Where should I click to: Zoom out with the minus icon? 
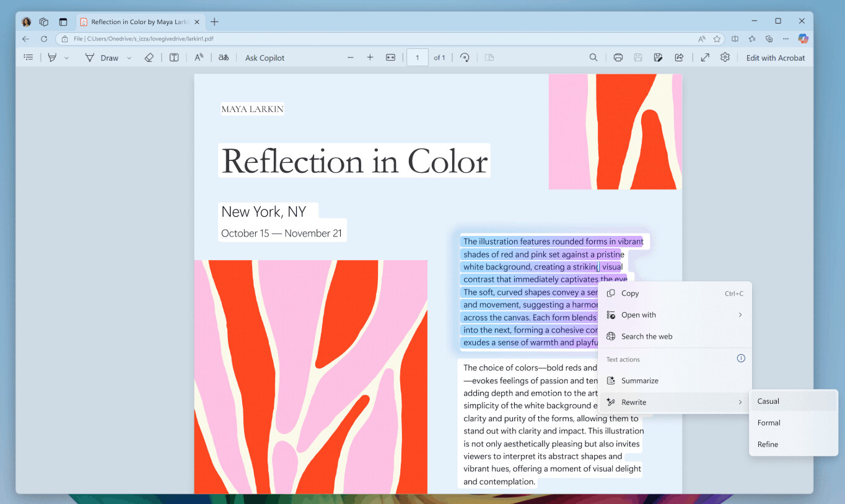pyautogui.click(x=351, y=58)
